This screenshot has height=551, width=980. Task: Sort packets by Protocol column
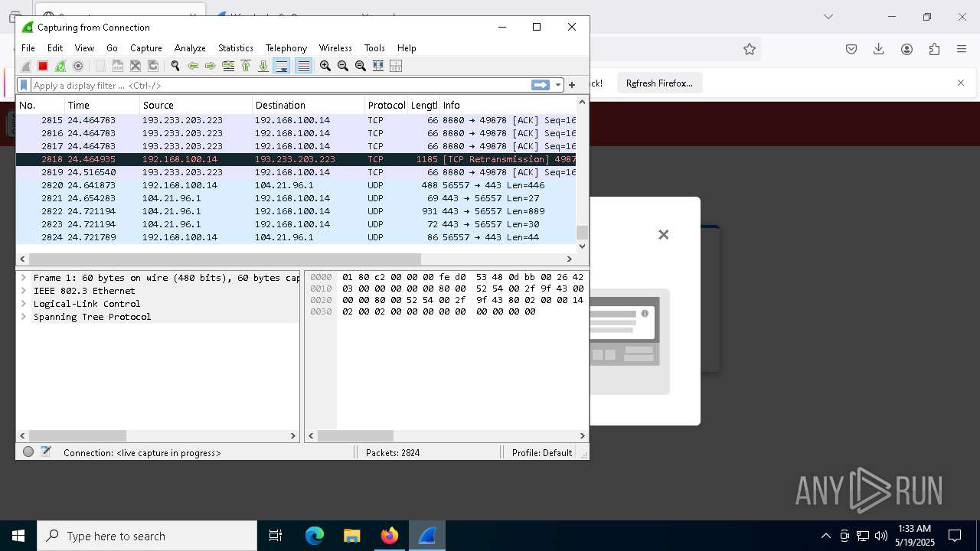tap(387, 105)
